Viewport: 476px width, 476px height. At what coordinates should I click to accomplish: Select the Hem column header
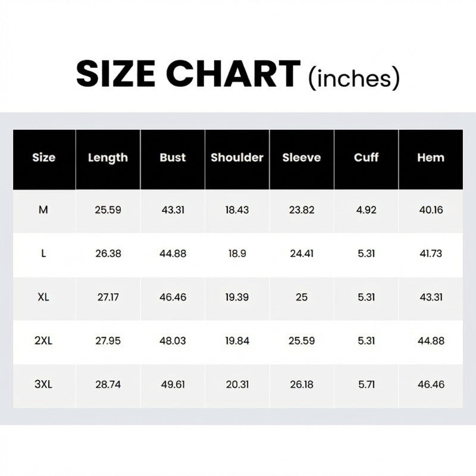pos(431,158)
